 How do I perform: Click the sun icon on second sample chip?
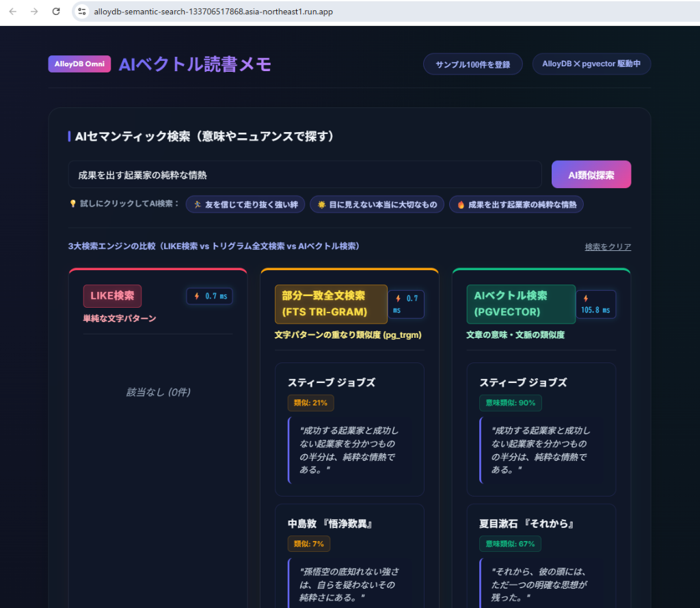tap(321, 204)
